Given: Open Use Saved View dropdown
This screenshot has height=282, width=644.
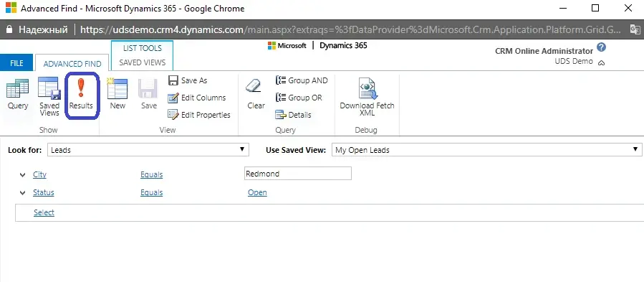Looking at the screenshot, I should (x=486, y=150).
